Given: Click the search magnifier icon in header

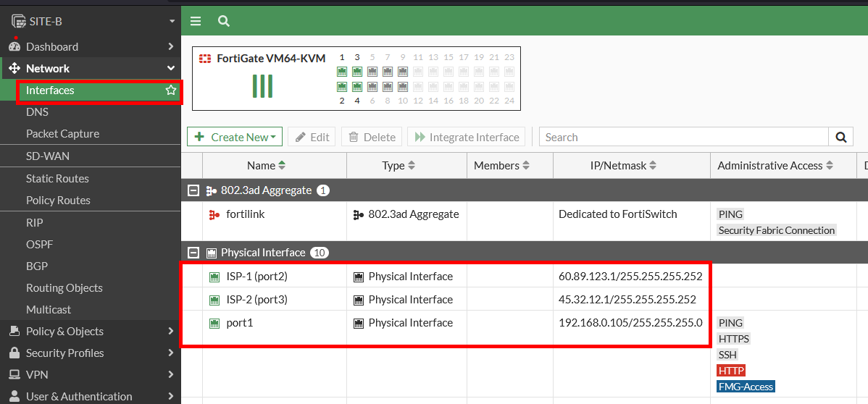Looking at the screenshot, I should click(x=224, y=21).
